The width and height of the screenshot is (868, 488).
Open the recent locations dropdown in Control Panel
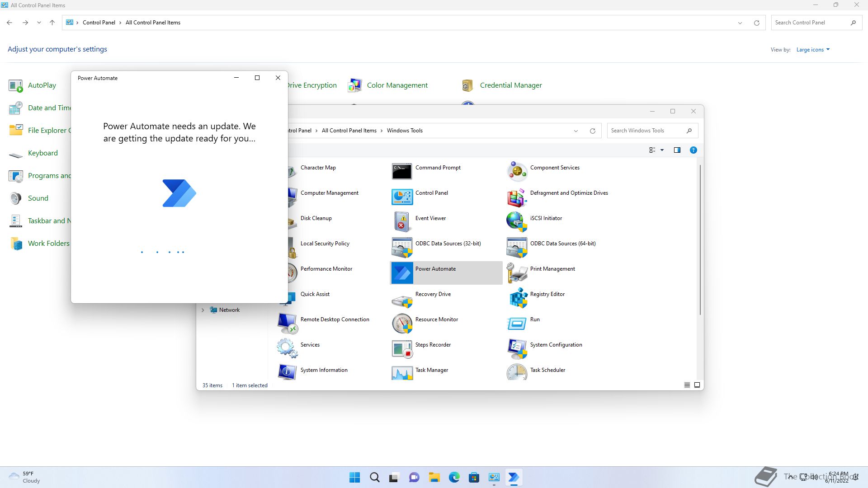tap(39, 23)
